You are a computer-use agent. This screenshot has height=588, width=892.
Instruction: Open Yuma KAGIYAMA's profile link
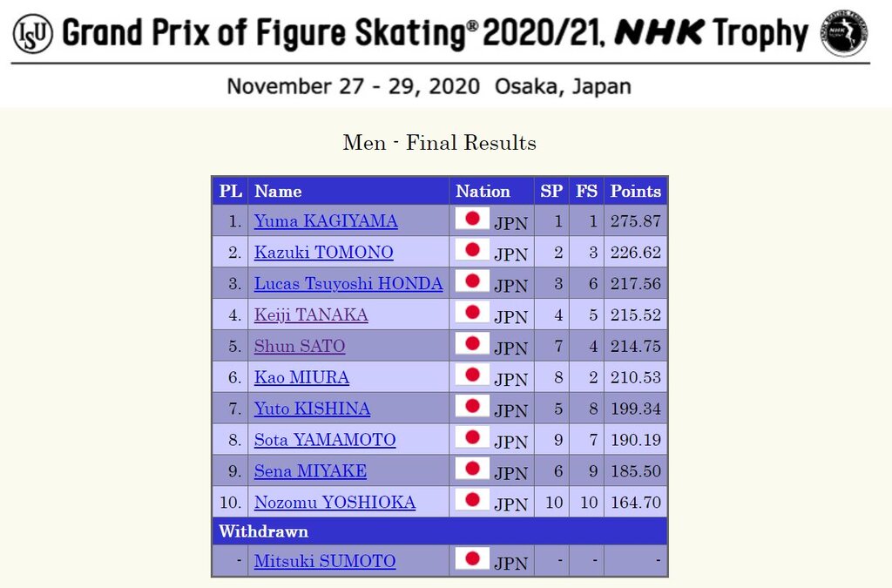326,220
